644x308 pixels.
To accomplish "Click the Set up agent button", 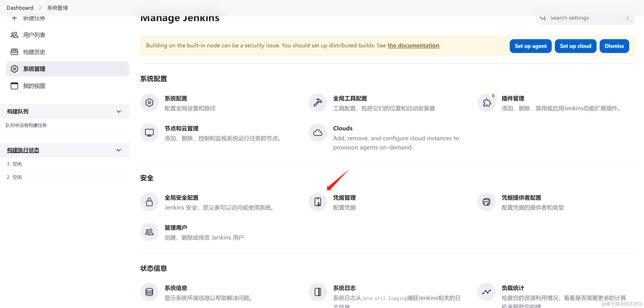I will coord(530,46).
